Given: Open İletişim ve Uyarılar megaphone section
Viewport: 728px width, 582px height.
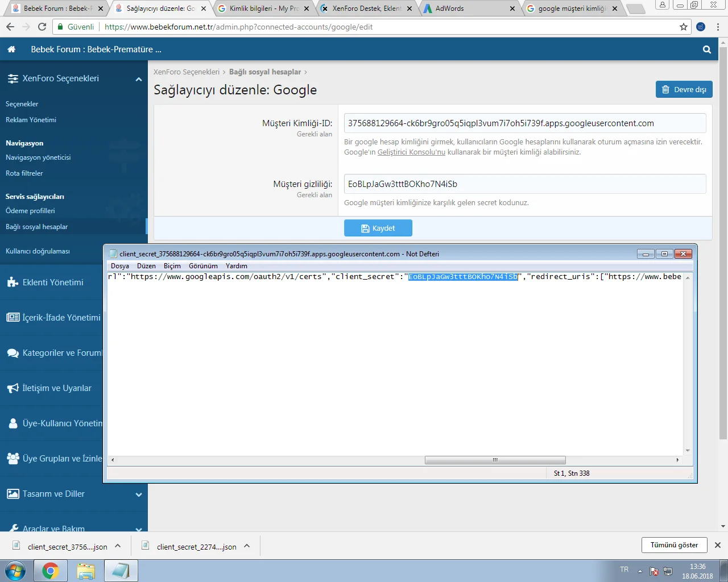Looking at the screenshot, I should click(x=13, y=388).
